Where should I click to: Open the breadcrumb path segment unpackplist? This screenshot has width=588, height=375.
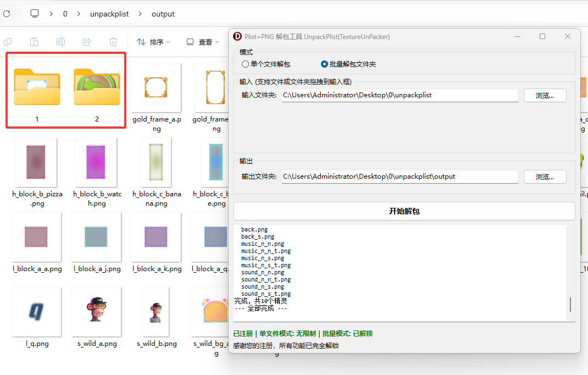(x=109, y=14)
